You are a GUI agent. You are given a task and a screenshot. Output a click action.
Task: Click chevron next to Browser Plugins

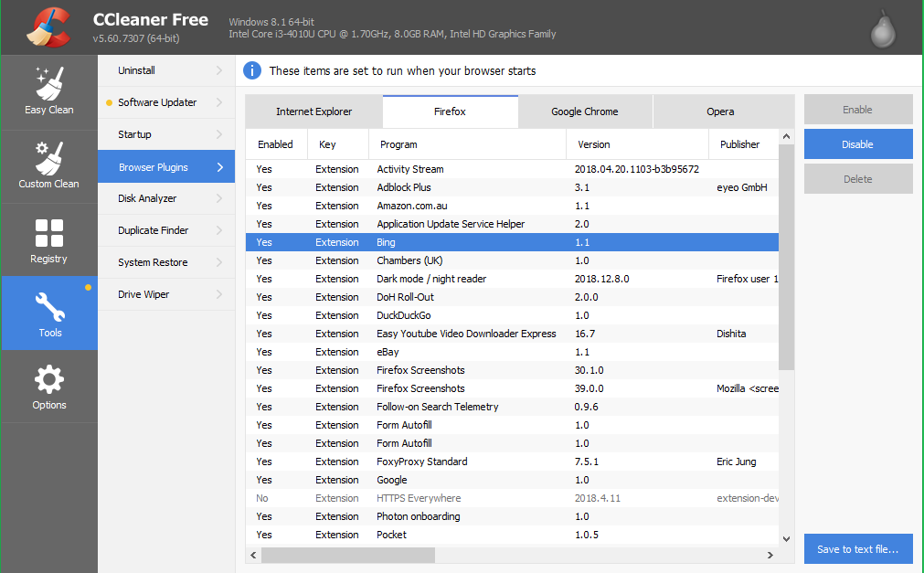[x=219, y=167]
